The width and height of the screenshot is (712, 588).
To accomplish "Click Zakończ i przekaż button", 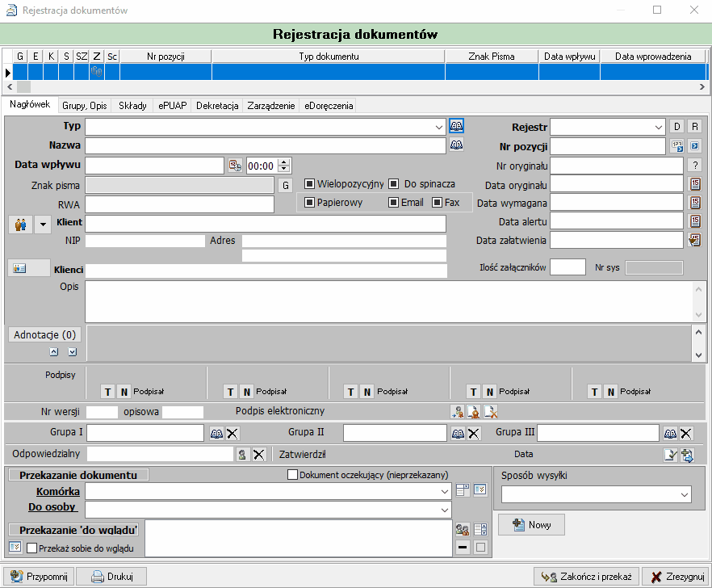I will point(587,576).
